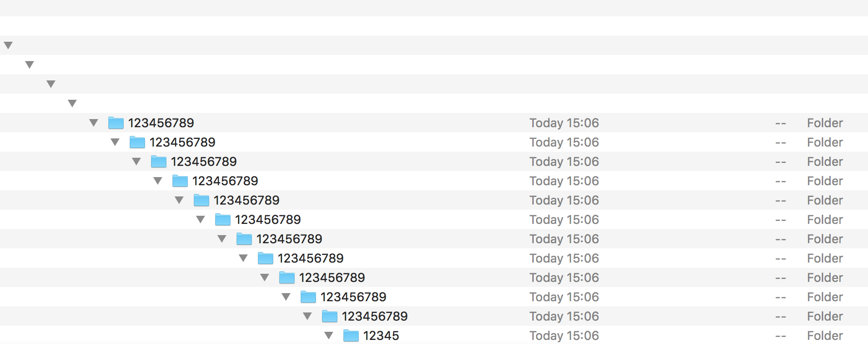
Task: Collapse the outermost 123456789 folder triangle
Action: click(94, 123)
